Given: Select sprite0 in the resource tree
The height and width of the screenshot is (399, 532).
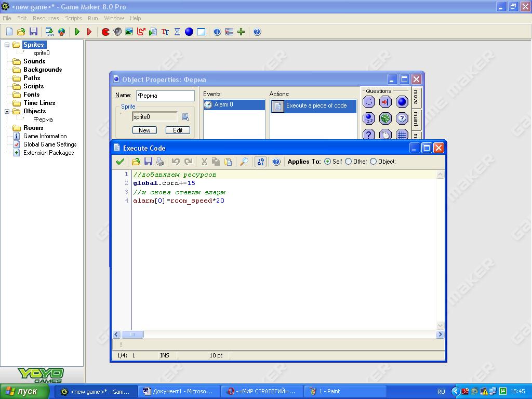Looking at the screenshot, I should 42,54.
